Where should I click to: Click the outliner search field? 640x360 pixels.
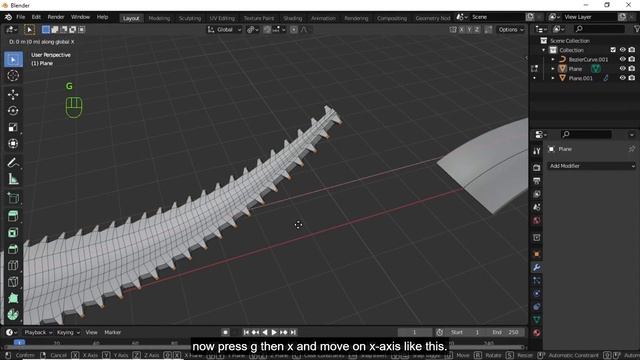(x=599, y=29)
